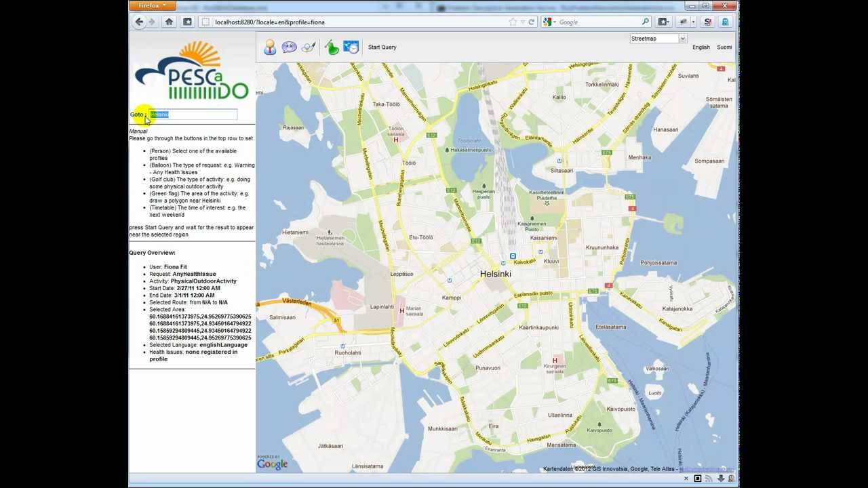The image size is (868, 488).
Task: Open the dropdown arrow beside the add-on icon
Action: point(693,22)
